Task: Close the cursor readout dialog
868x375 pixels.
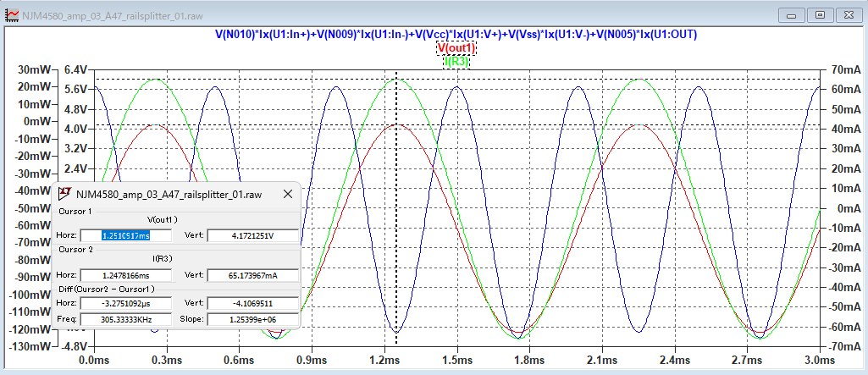Action: point(288,194)
